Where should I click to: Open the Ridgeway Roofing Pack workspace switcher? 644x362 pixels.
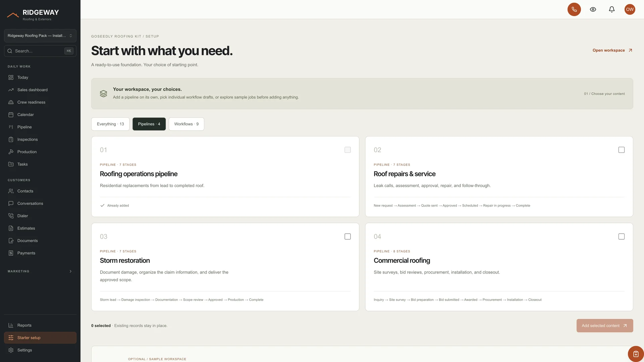40,36
